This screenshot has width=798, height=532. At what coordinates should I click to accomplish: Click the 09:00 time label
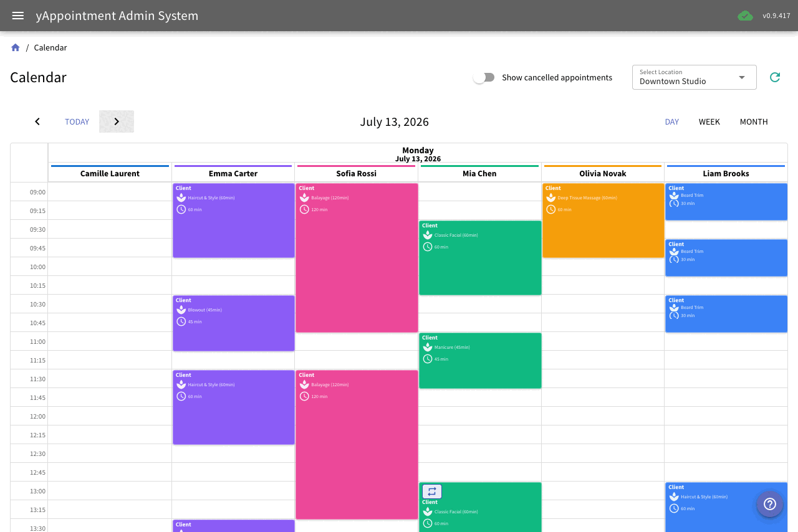(37, 192)
